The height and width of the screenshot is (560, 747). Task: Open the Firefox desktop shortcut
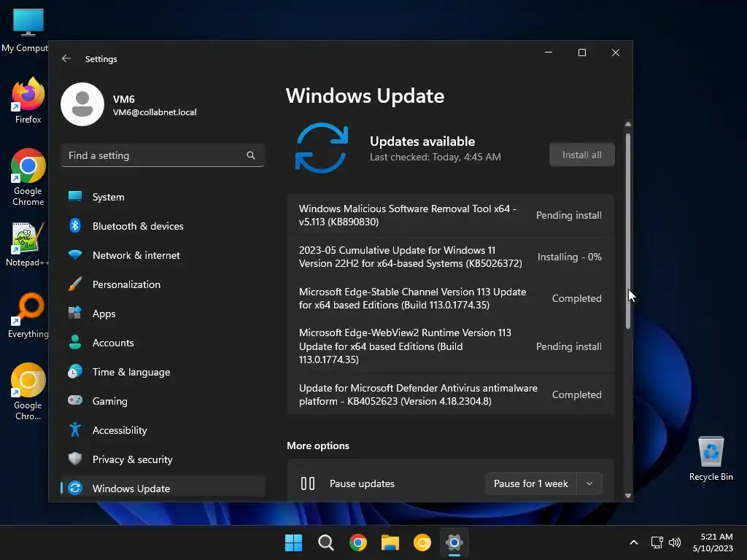pyautogui.click(x=28, y=101)
